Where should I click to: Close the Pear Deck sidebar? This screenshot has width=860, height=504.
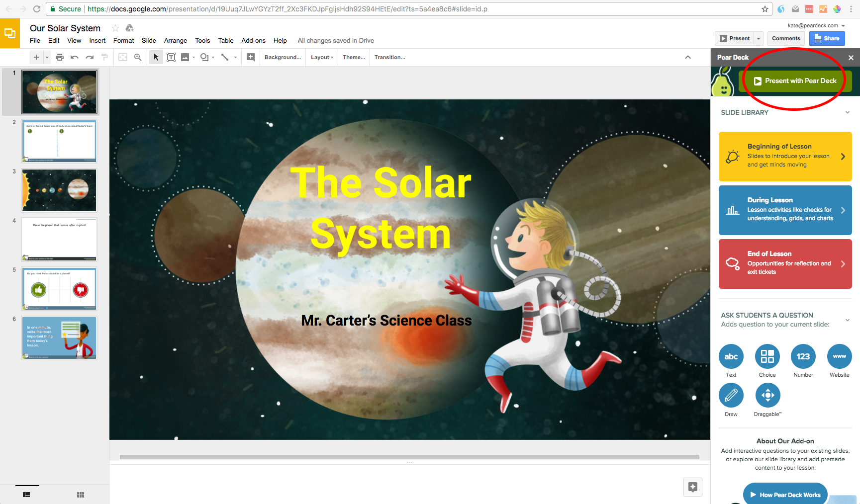851,58
